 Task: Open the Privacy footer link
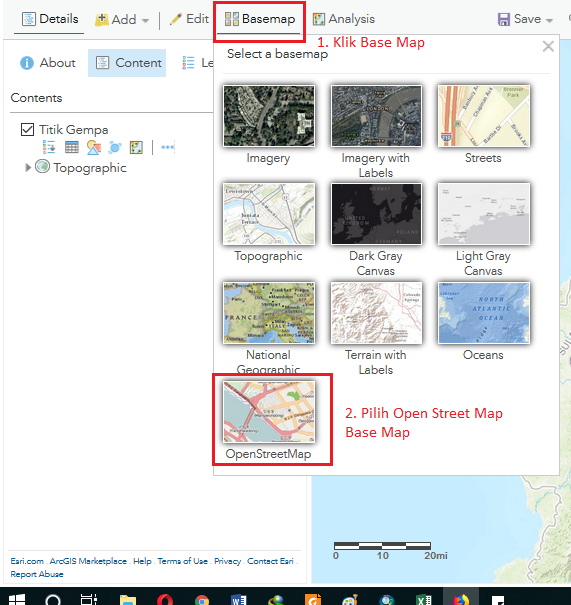point(227,561)
